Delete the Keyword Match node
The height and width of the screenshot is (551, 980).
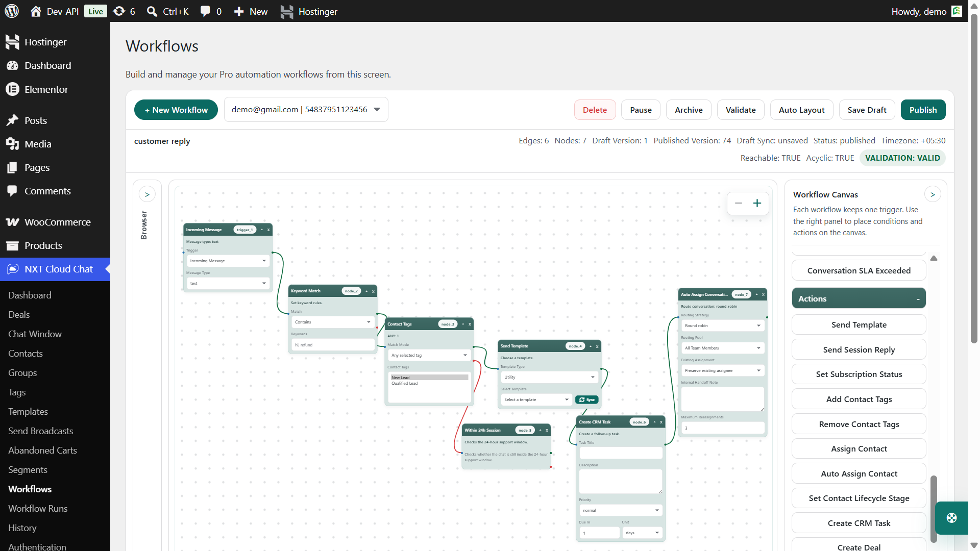click(x=373, y=291)
